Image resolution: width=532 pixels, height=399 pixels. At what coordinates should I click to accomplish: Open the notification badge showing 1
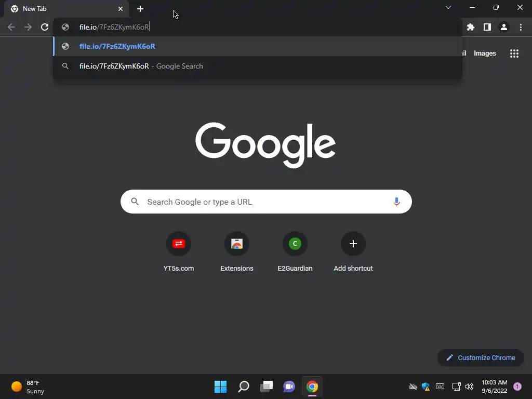tap(517, 387)
